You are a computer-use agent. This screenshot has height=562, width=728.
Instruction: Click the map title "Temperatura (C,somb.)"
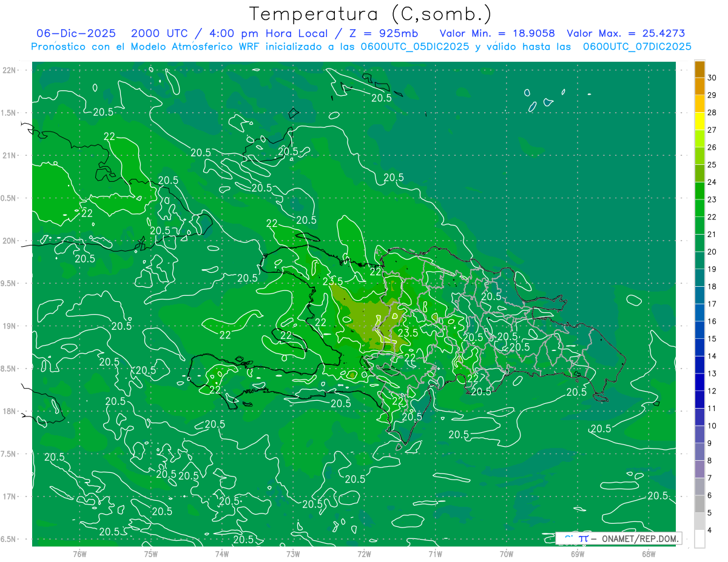pos(371,14)
